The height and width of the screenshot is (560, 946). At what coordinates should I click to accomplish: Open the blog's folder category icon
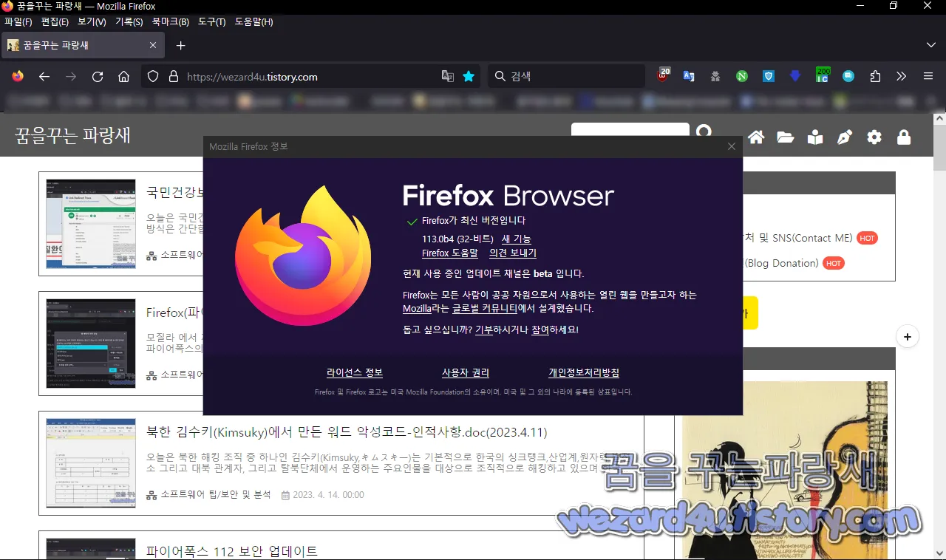click(x=786, y=137)
